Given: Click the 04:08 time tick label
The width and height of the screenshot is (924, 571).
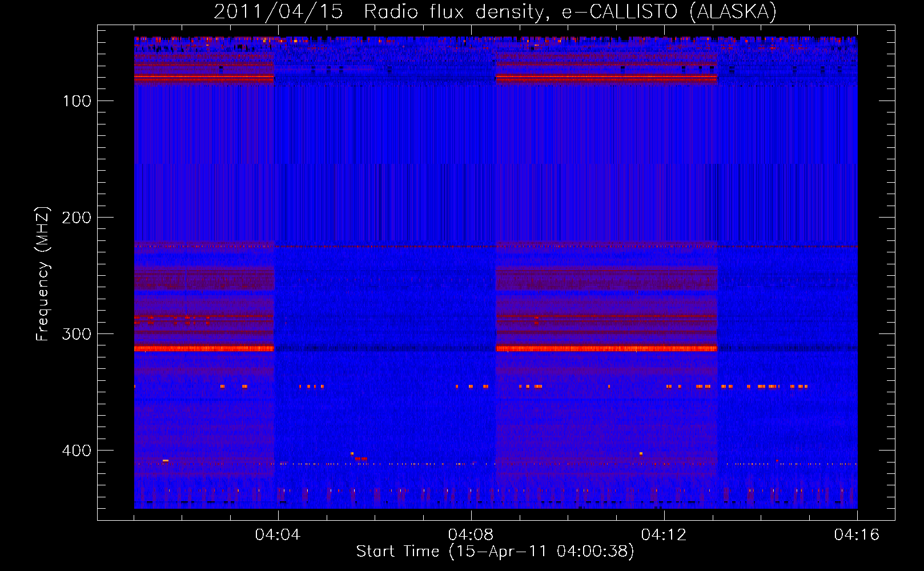Looking at the screenshot, I should click(471, 534).
